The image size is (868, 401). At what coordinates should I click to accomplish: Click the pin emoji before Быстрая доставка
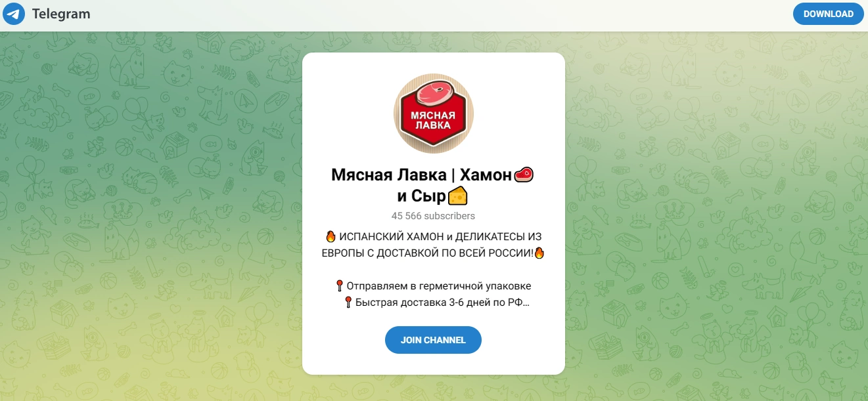pyautogui.click(x=348, y=302)
